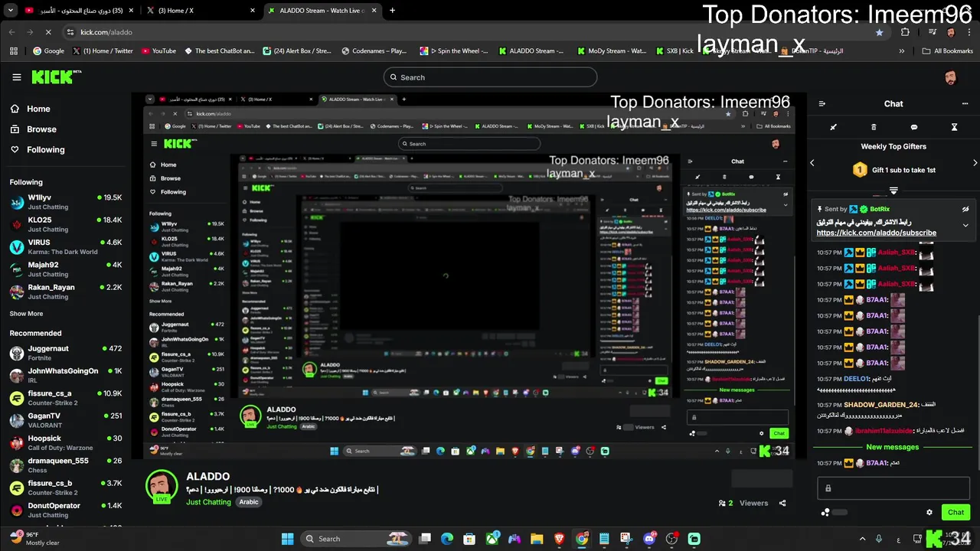Open the Spin the Wheel bookmark
Viewport: 980px width, 551px height.
(x=455, y=51)
